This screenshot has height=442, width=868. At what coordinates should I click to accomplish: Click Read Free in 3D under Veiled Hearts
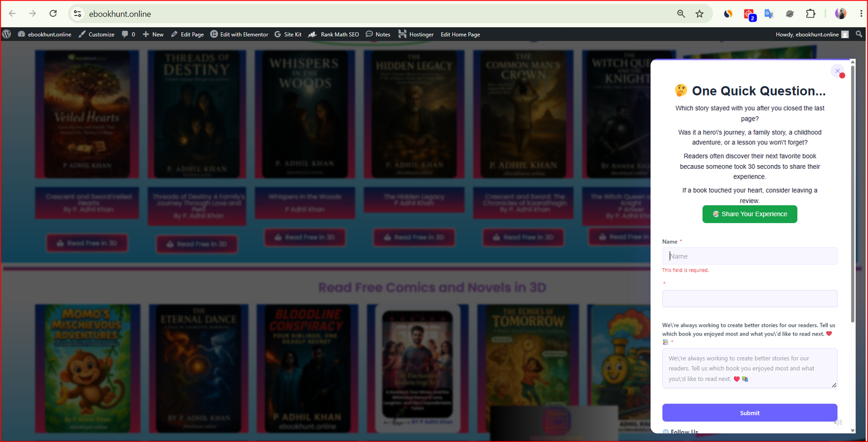coord(87,243)
